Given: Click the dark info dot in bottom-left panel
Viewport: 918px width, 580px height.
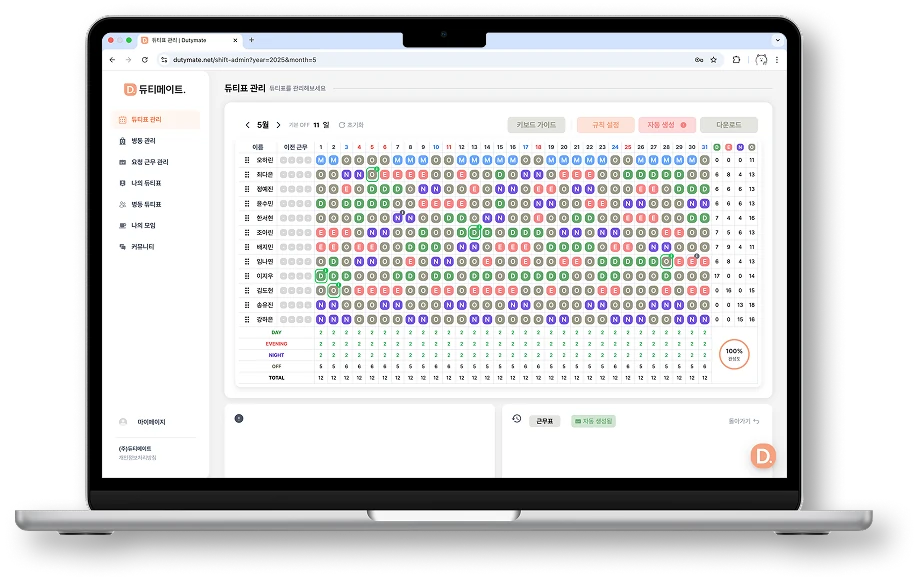Looking at the screenshot, I should click(x=239, y=418).
